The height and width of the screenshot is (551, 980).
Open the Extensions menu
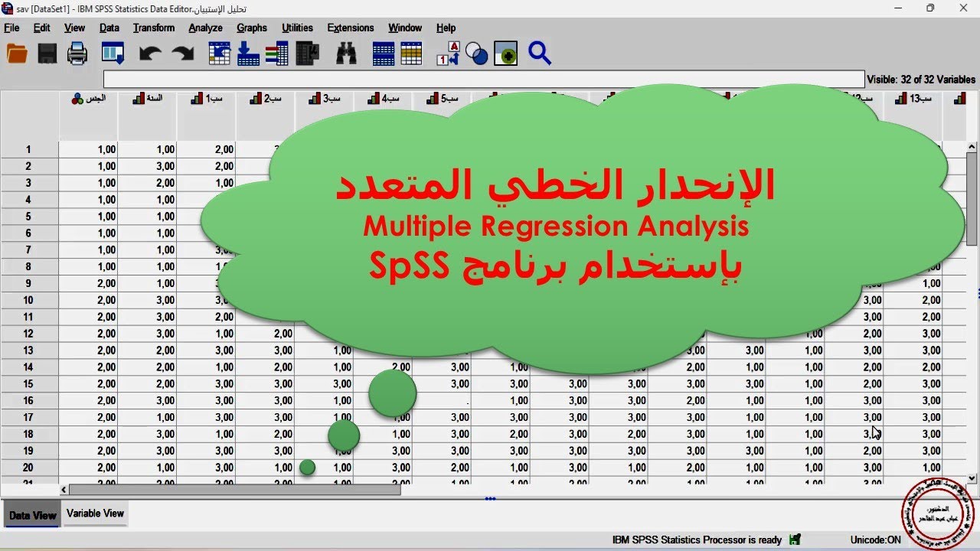pyautogui.click(x=351, y=28)
